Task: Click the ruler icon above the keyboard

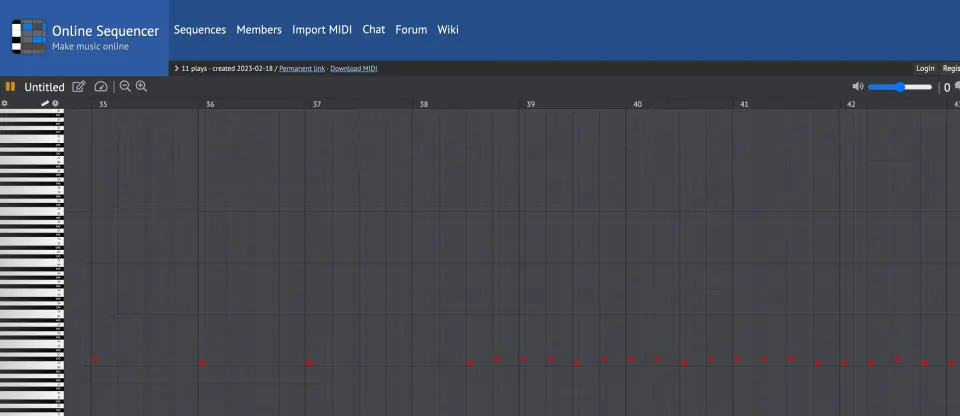Action: (45, 104)
